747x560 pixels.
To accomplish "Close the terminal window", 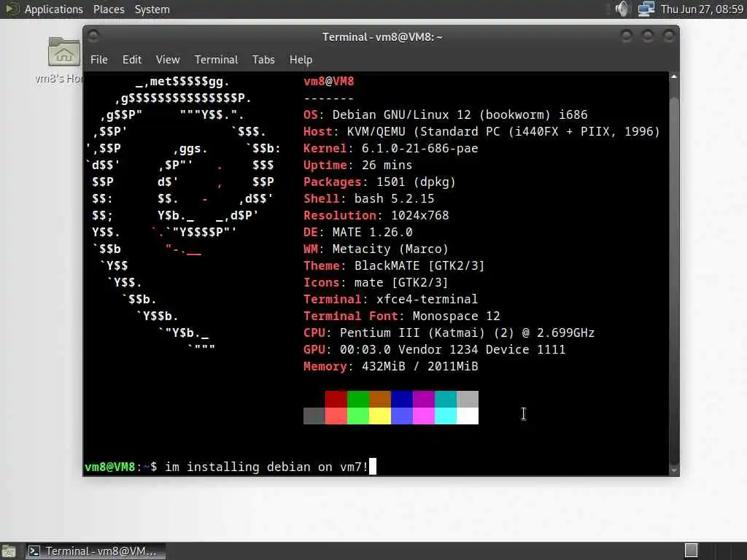I will coord(669,36).
